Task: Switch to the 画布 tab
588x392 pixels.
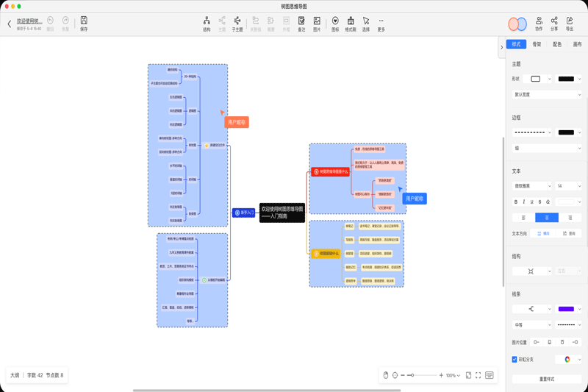Action: (577, 44)
